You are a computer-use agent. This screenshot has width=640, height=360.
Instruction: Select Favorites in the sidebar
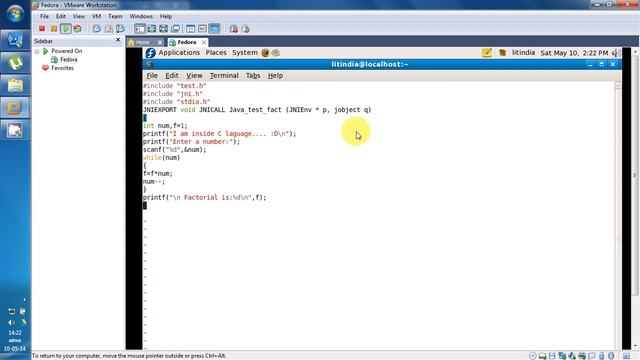[62, 68]
